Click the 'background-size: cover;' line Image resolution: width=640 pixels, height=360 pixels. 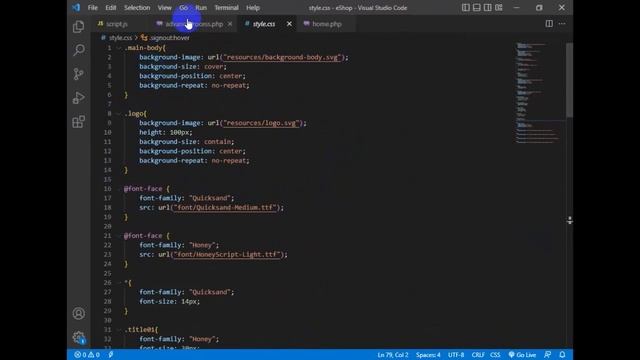click(x=183, y=67)
